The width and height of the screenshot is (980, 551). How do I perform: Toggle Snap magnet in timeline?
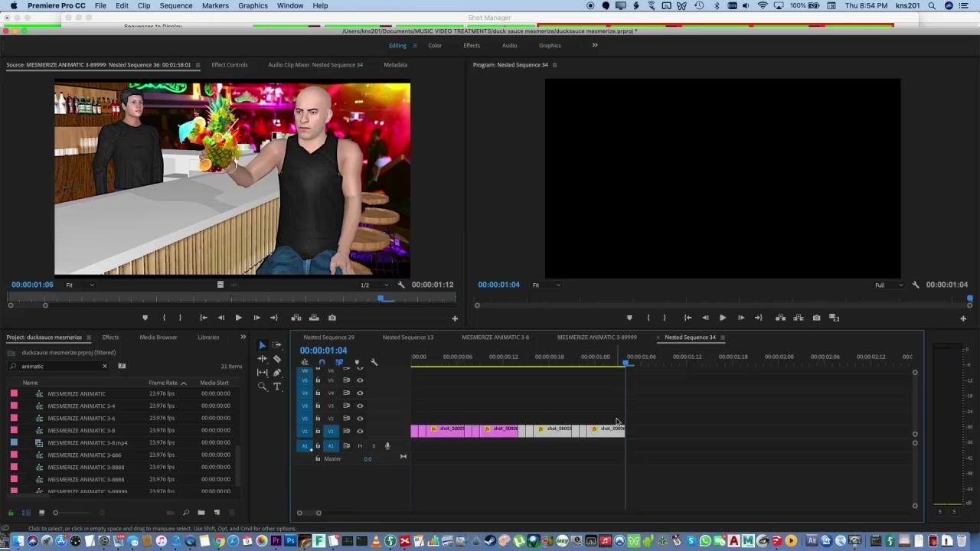click(322, 363)
